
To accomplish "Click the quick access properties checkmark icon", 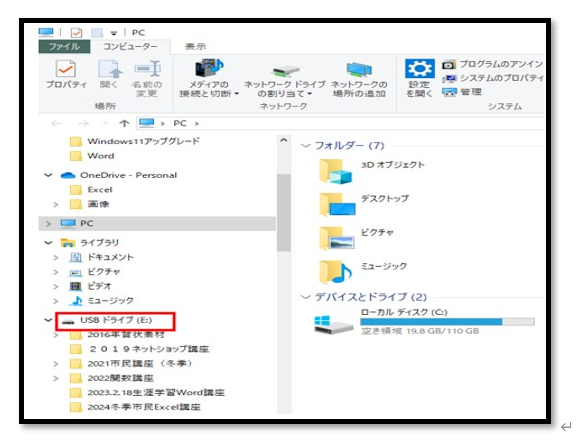I will coord(76,32).
